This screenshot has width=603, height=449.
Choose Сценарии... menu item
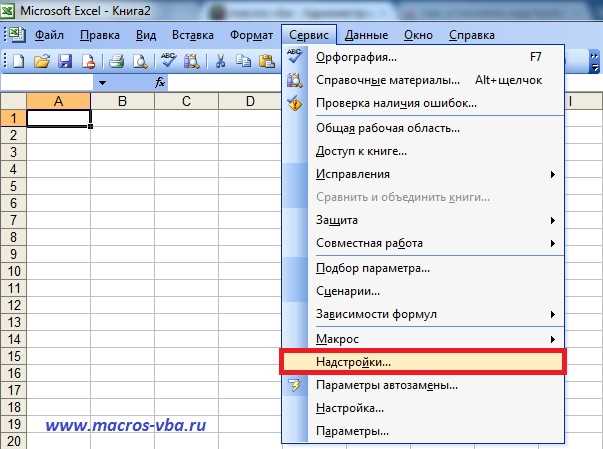423,291
